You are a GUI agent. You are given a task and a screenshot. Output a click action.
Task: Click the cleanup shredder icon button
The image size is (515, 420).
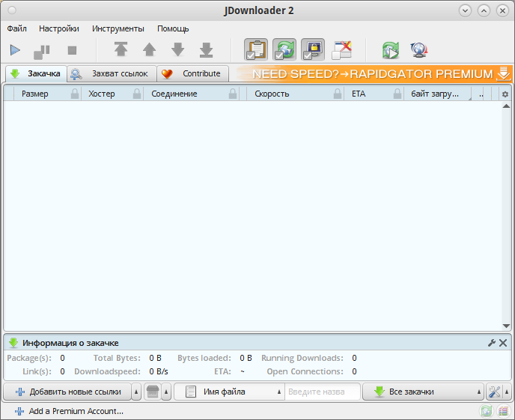pos(153,392)
